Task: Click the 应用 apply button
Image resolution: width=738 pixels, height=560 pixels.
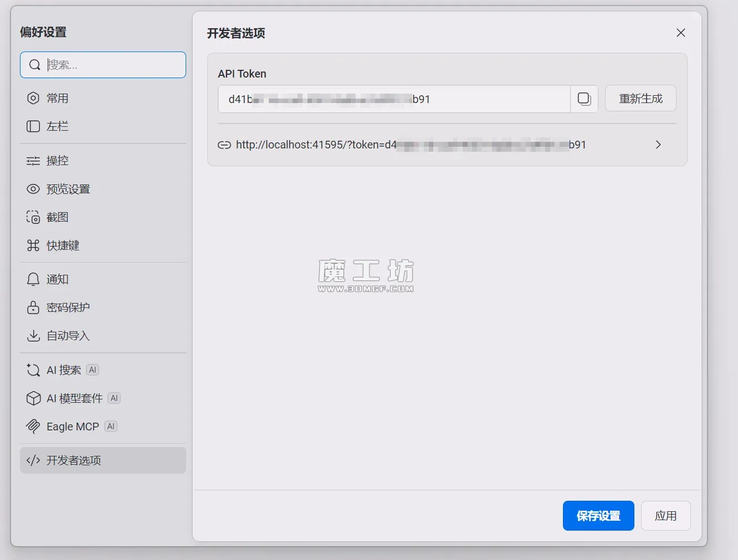Action: [x=665, y=516]
